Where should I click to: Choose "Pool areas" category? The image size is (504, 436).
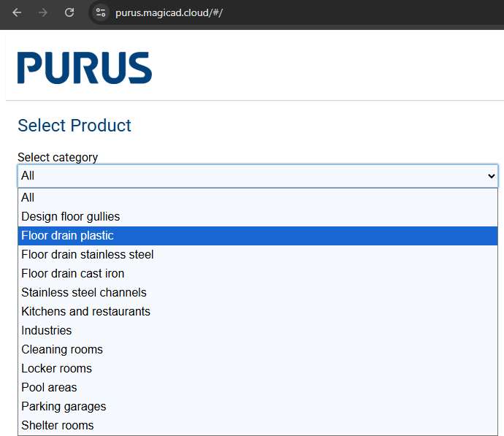[x=258, y=387]
